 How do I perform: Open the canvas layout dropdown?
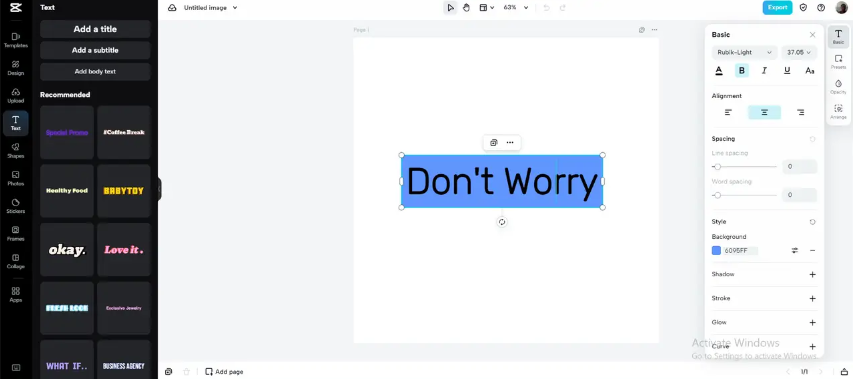(486, 8)
